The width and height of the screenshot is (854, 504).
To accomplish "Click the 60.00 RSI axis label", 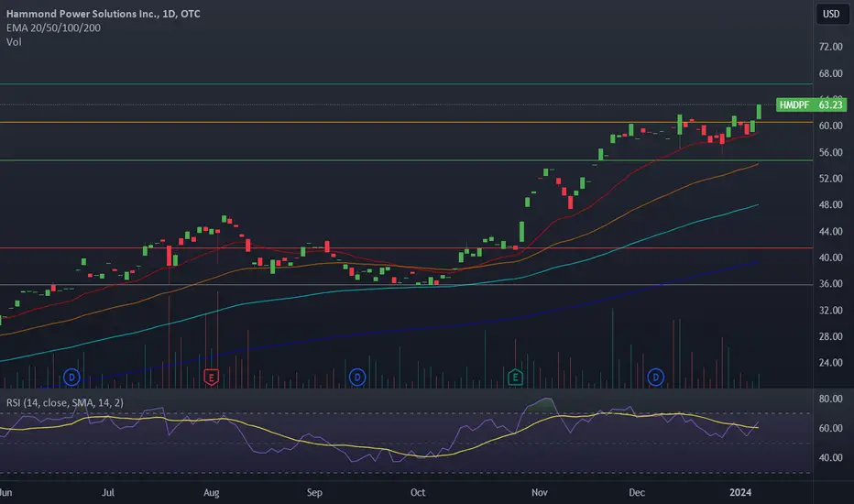I will click(830, 428).
